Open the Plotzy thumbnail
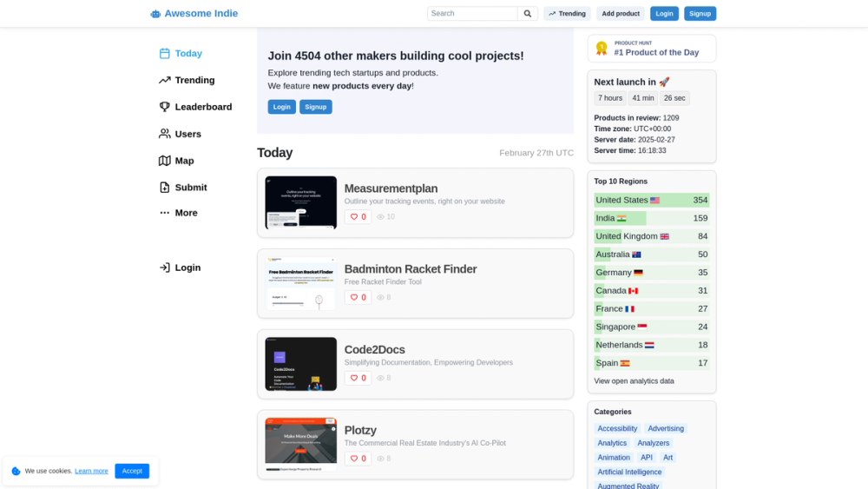 300,444
